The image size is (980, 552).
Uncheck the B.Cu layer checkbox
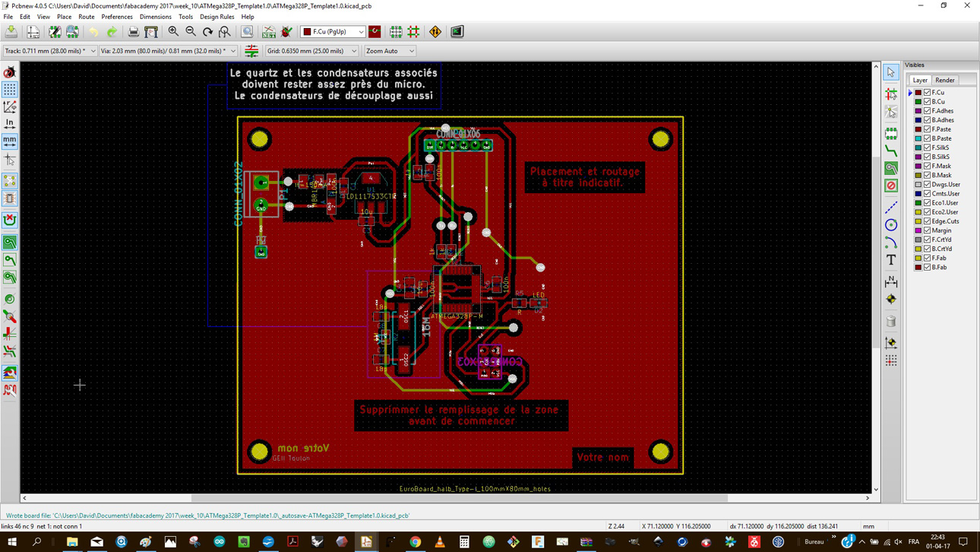coord(928,101)
